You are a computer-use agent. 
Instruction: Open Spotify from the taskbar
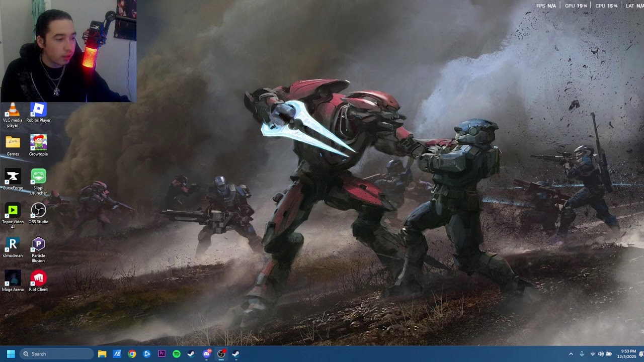pyautogui.click(x=177, y=354)
